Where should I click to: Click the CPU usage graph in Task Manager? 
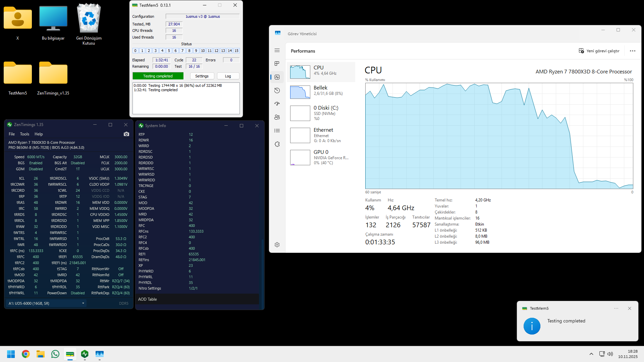[x=499, y=136]
